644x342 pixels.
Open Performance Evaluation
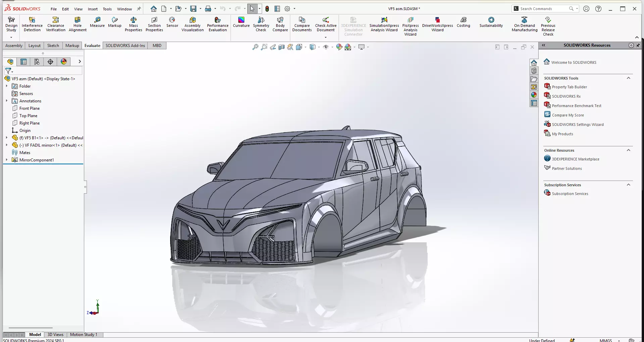point(218,24)
